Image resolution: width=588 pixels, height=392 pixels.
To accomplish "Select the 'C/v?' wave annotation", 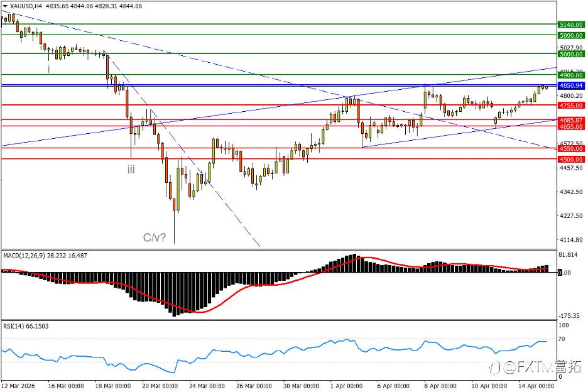I will (154, 237).
